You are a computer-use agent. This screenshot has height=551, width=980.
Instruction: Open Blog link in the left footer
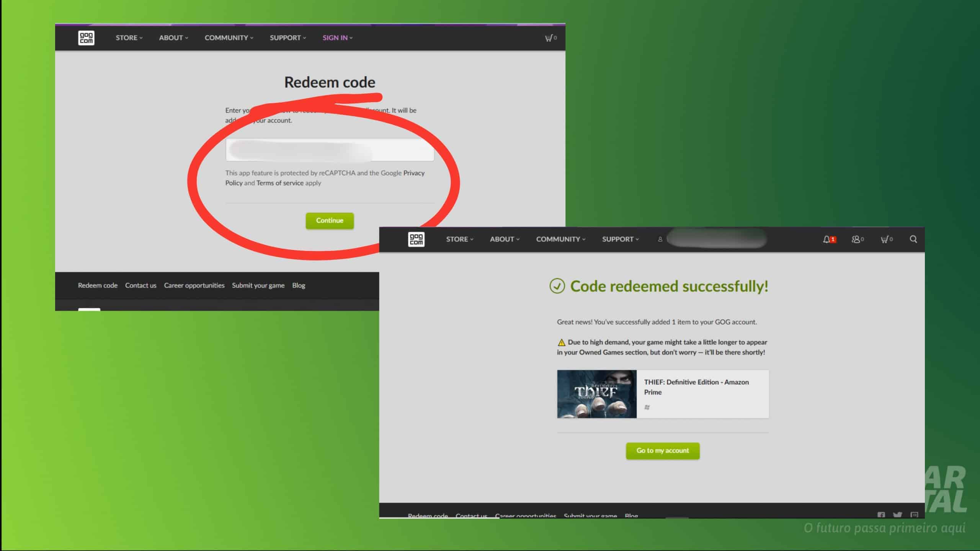tap(299, 285)
